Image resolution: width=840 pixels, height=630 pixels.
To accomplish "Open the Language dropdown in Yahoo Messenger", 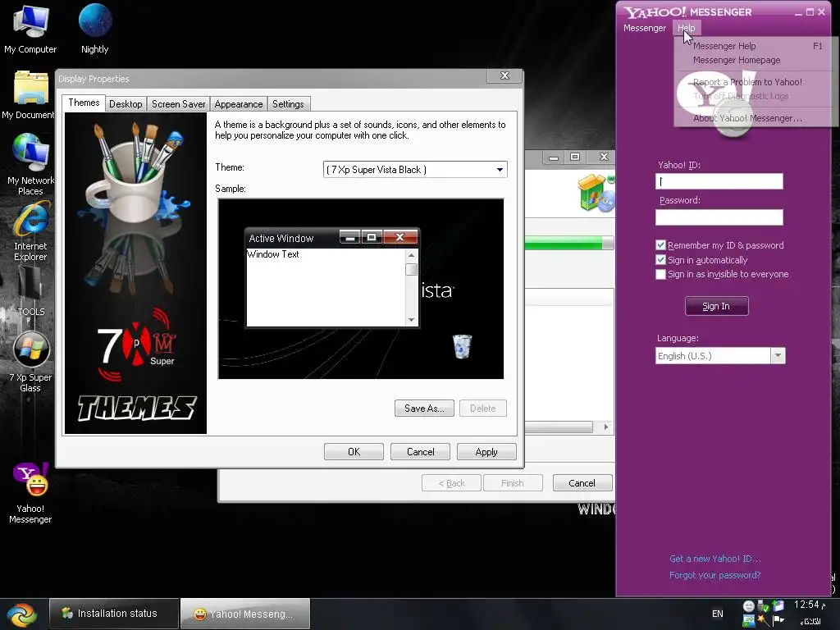I will pyautogui.click(x=778, y=356).
